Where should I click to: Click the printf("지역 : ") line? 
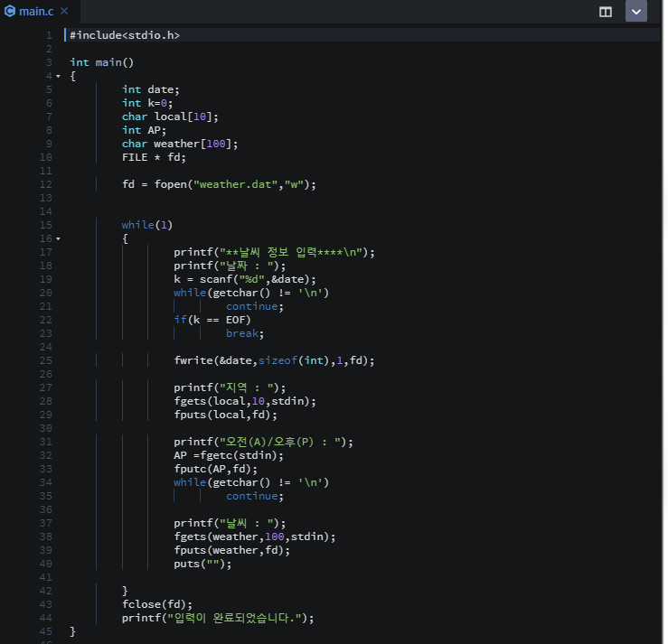[230, 387]
